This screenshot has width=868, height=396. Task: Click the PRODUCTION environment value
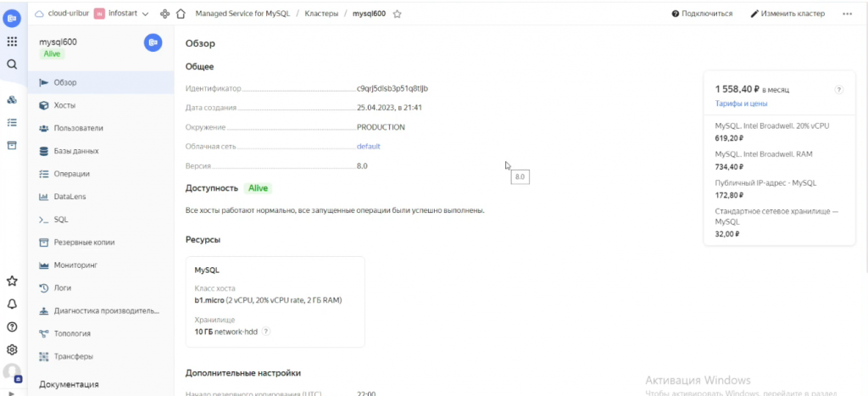tap(381, 127)
